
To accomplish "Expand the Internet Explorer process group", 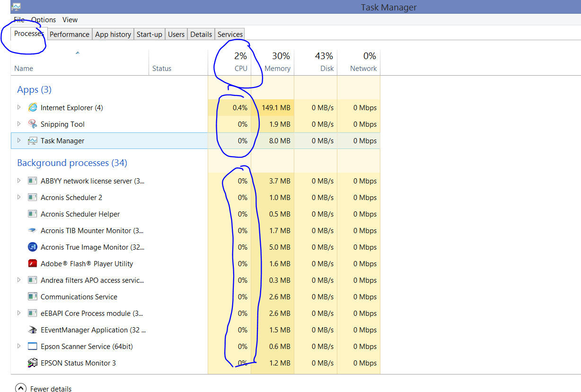I will 19,107.
